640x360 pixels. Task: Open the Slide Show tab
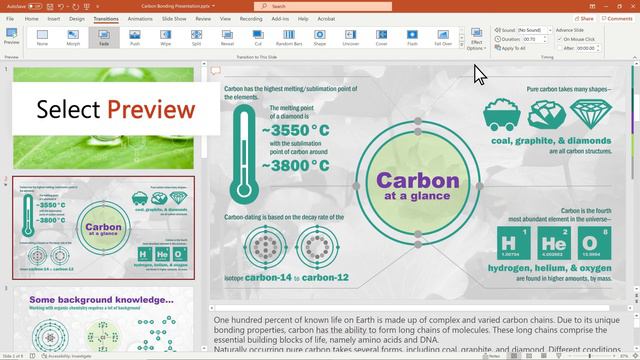(x=174, y=19)
